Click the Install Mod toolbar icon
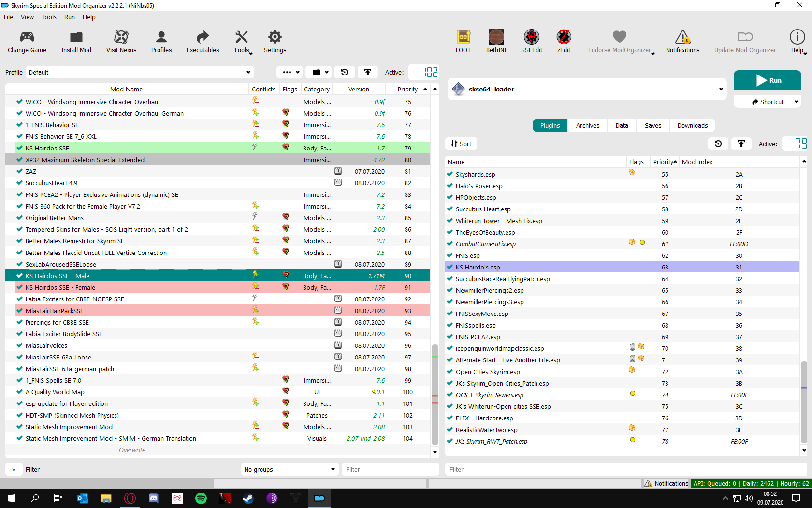This screenshot has height=508, width=812. 76,42
